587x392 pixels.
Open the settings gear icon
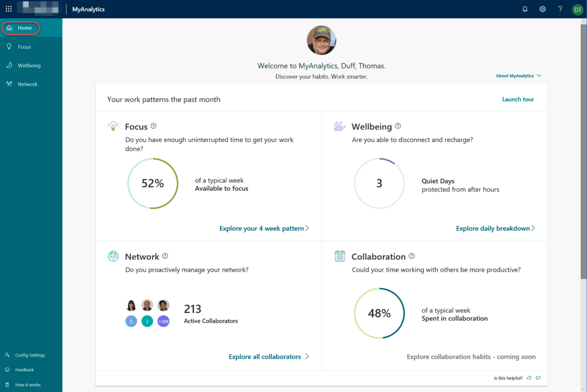coord(542,9)
